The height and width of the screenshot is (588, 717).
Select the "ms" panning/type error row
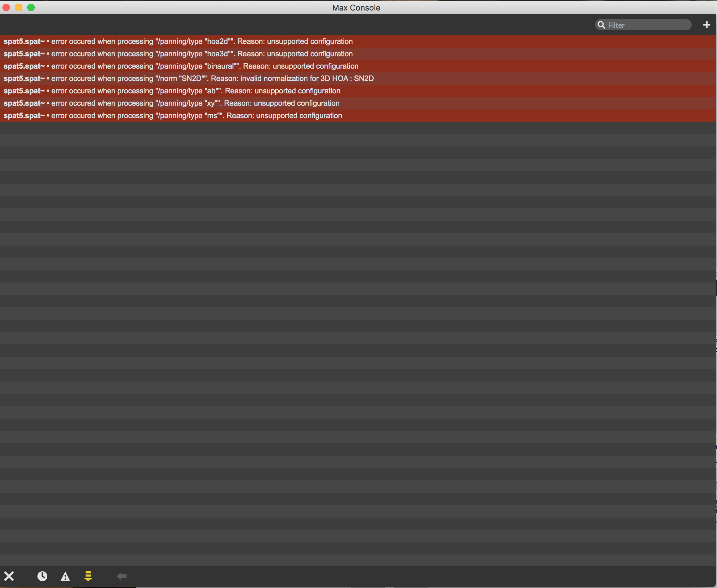coord(358,116)
